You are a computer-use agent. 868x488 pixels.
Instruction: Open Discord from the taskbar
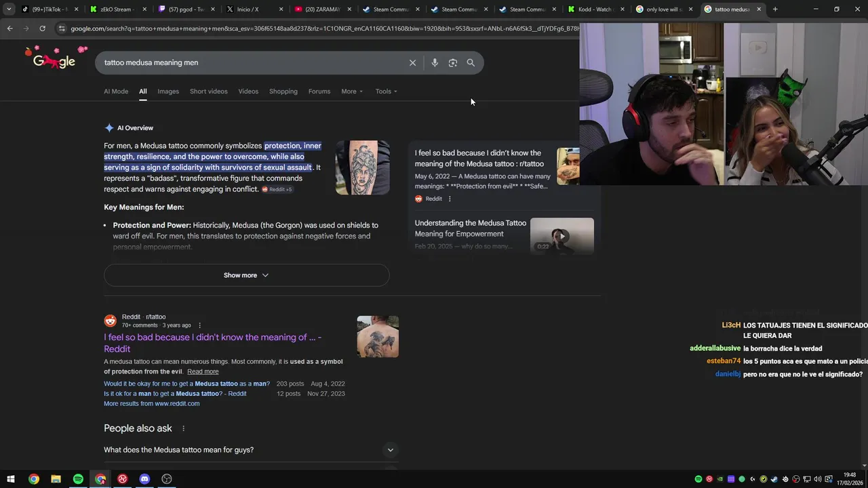tap(144, 479)
